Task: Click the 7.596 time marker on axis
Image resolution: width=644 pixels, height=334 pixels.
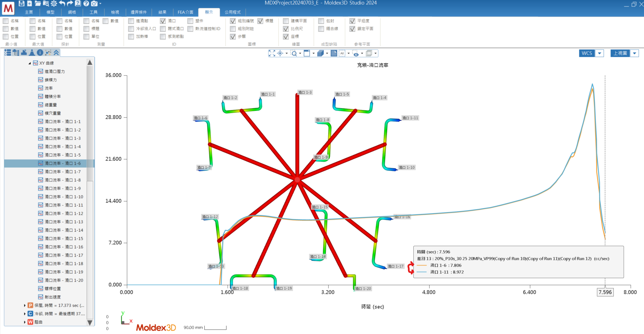Action: [x=605, y=292]
